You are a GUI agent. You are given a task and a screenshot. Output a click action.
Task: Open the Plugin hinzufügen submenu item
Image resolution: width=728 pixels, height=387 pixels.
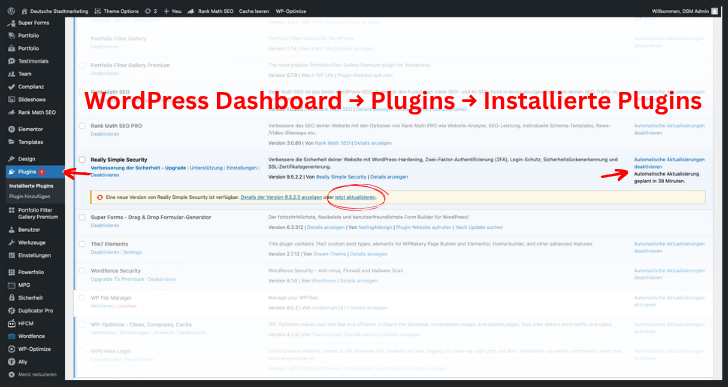click(30, 196)
